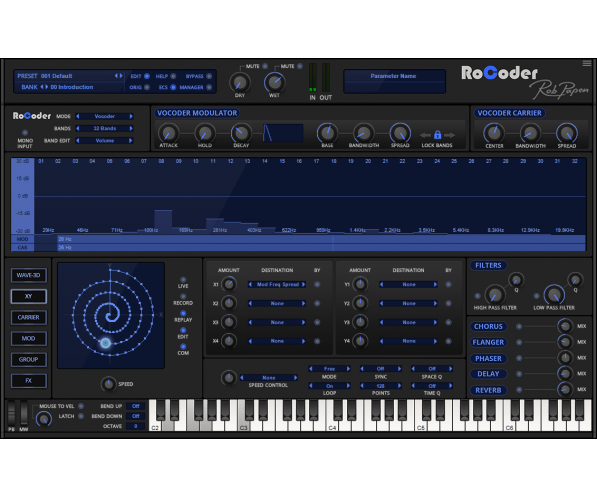Switch to the WAVE-3D page
The image size is (597, 497).
[x=29, y=275]
